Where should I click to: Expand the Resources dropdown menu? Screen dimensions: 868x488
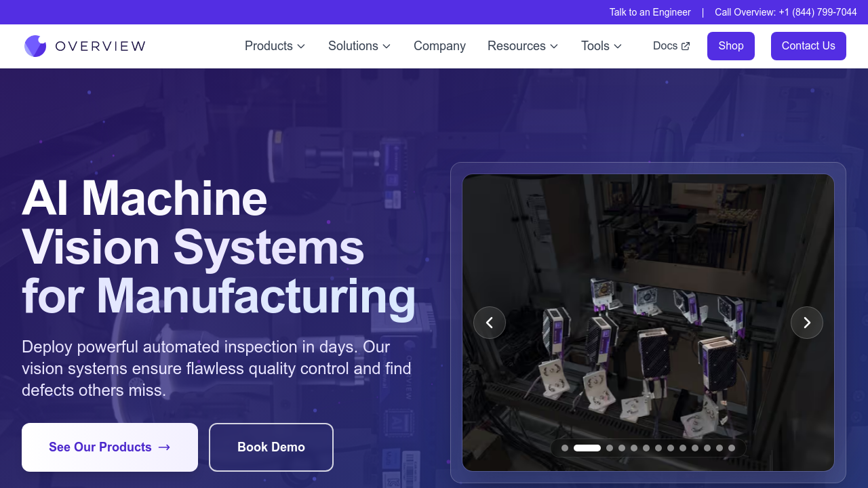click(x=523, y=46)
